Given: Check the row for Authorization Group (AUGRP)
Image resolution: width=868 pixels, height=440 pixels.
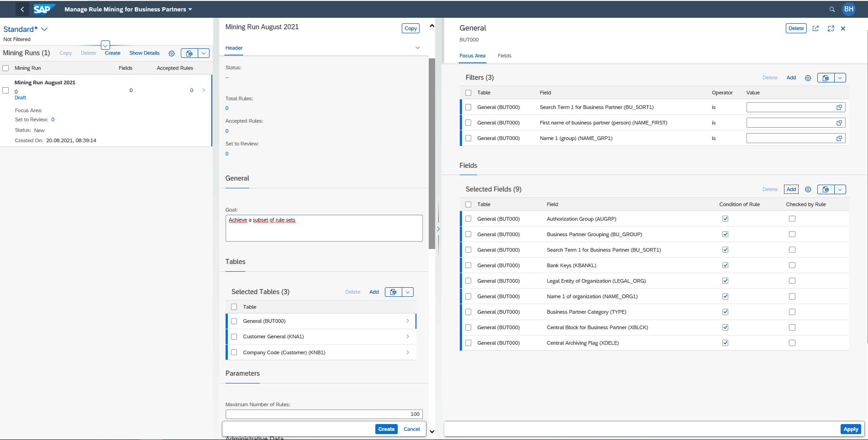Looking at the screenshot, I should coord(468,218).
